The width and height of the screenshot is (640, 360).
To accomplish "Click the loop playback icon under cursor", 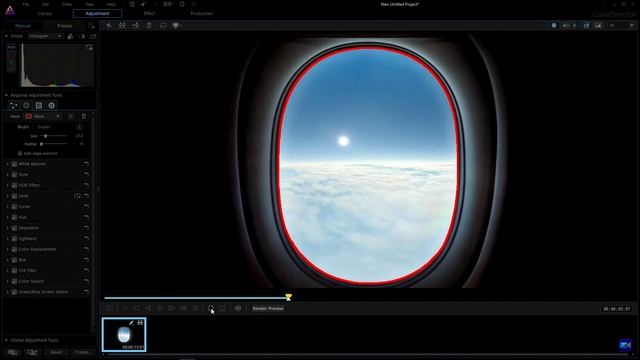I will tap(211, 308).
